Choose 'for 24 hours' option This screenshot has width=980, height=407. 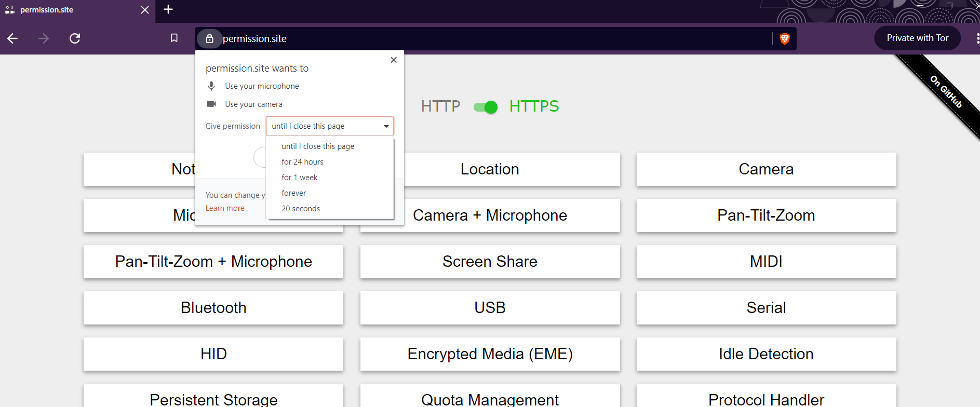(330, 162)
